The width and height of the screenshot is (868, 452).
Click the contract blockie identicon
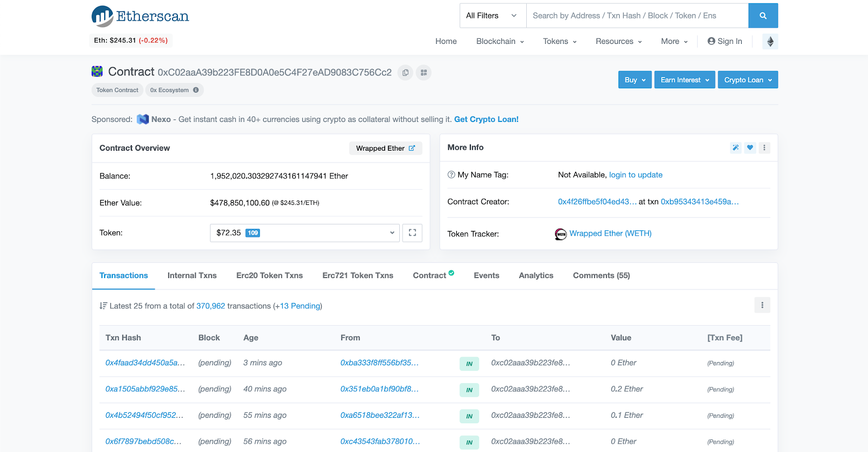[x=97, y=72]
